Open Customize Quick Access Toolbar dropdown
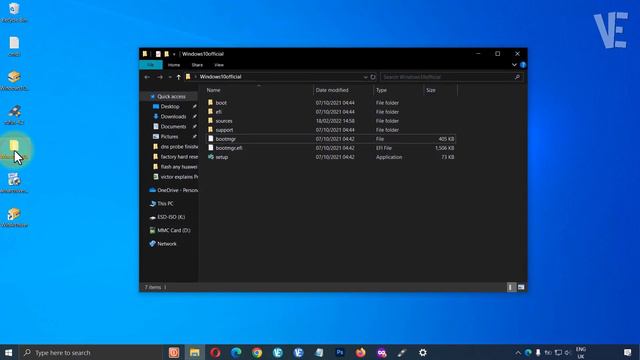This screenshot has height=360, width=640. click(x=174, y=54)
